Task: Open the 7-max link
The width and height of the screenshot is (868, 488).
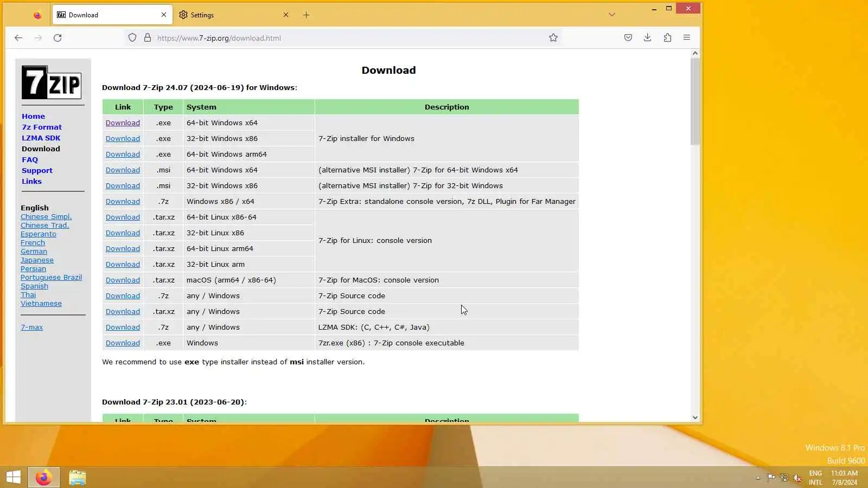Action: pyautogui.click(x=31, y=328)
